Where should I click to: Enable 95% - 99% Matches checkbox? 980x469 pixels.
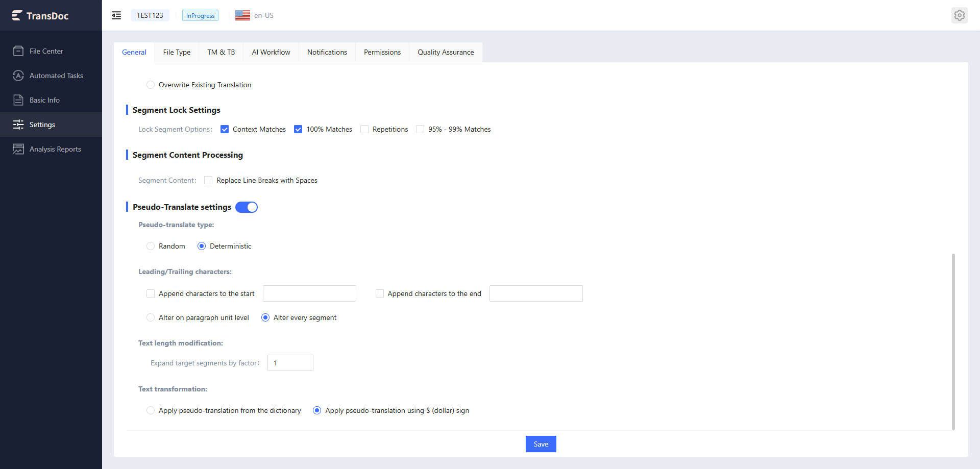(x=420, y=129)
